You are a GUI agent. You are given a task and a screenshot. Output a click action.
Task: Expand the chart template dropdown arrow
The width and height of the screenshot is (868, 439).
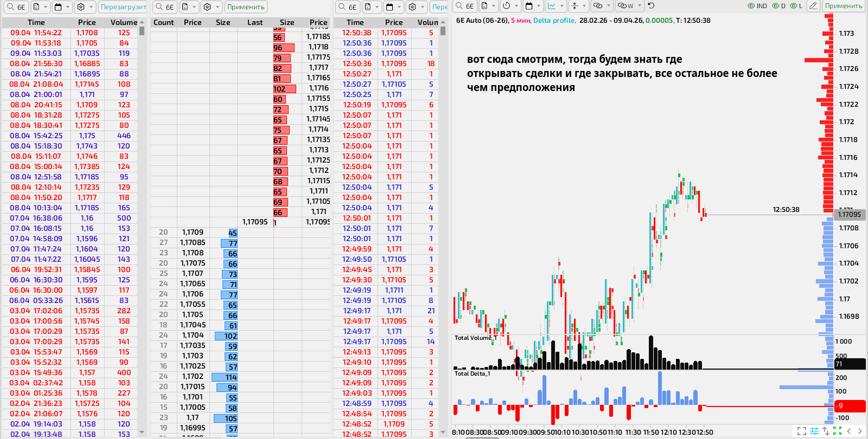(494, 6)
